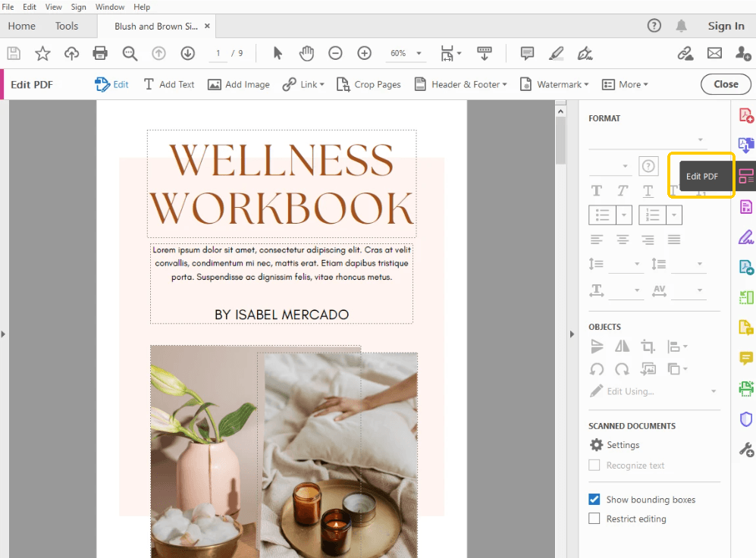Select the highlighter pen tool

point(556,53)
